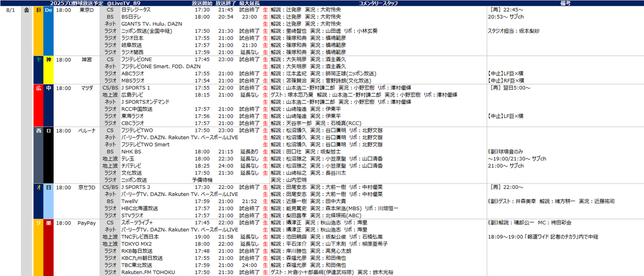Select the 東海ラジオ channel cell
Viewport: 644px width, 276px height.
click(x=133, y=115)
